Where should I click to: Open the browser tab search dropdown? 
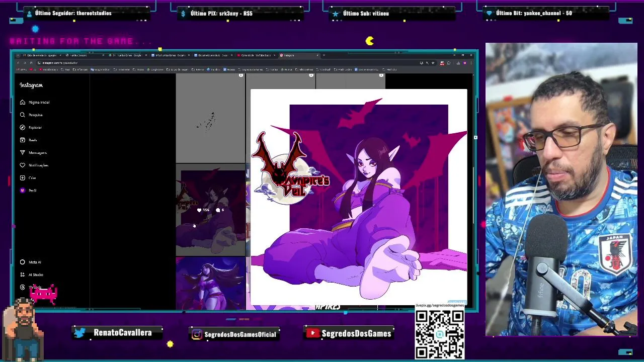point(18,55)
